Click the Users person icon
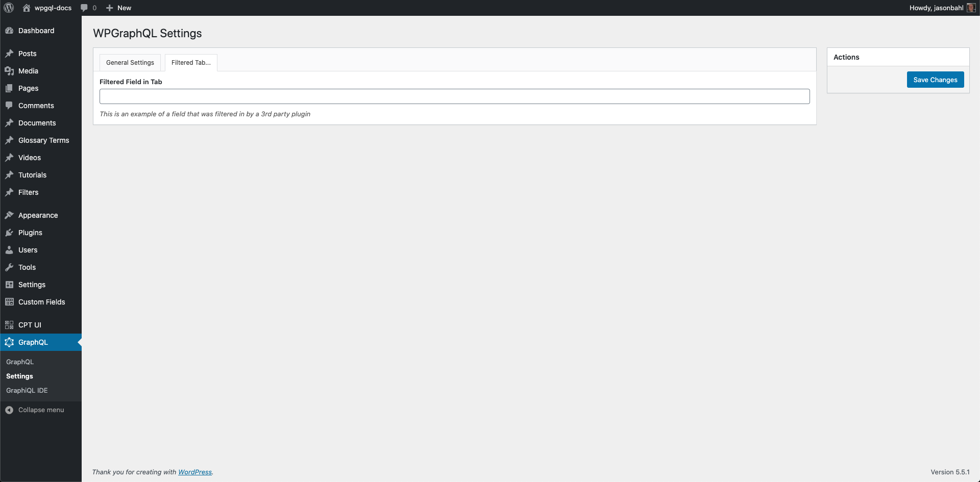Screen dimensions: 980x482 (9, 250)
